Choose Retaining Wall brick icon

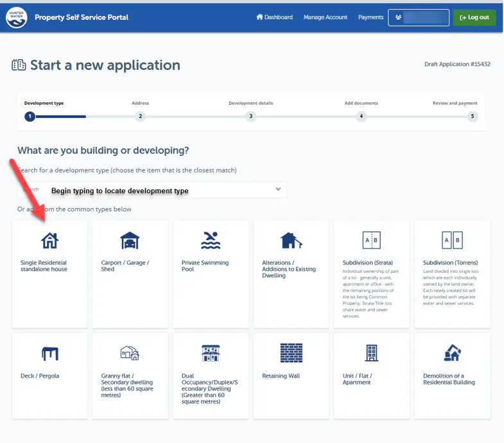tap(291, 353)
